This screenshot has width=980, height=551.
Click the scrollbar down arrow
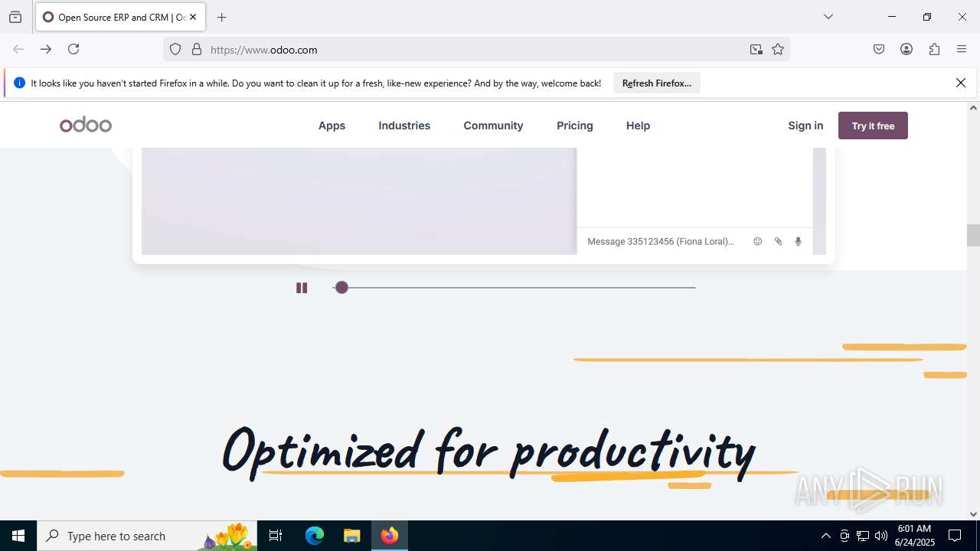click(x=973, y=514)
